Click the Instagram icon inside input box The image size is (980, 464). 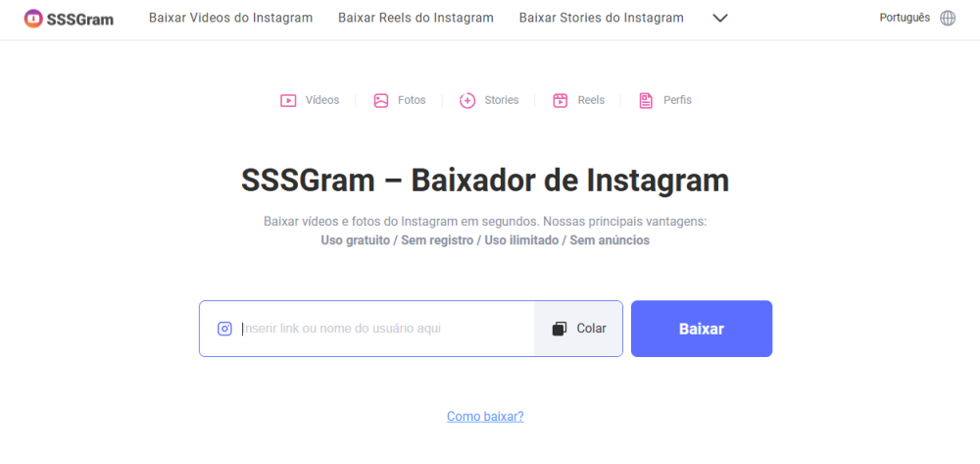225,329
